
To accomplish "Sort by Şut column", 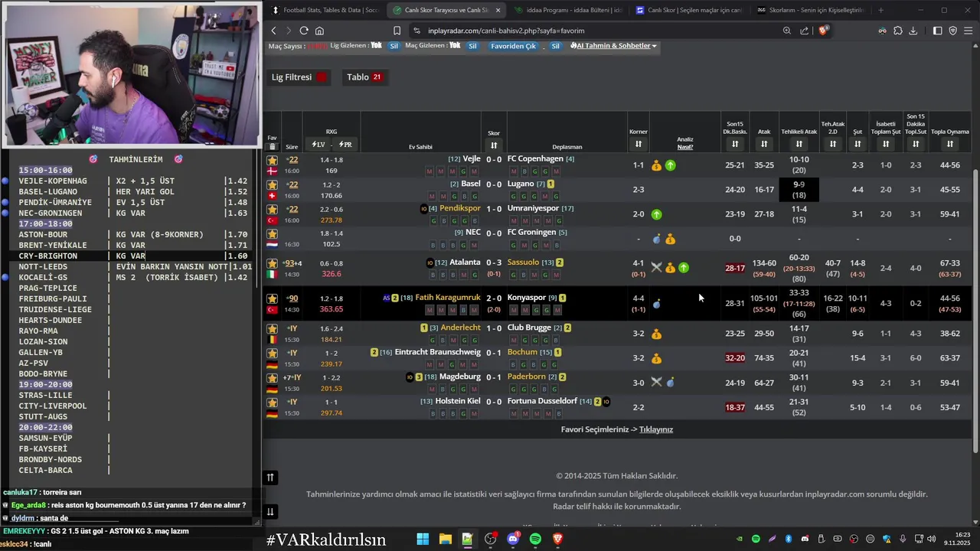I will [857, 144].
